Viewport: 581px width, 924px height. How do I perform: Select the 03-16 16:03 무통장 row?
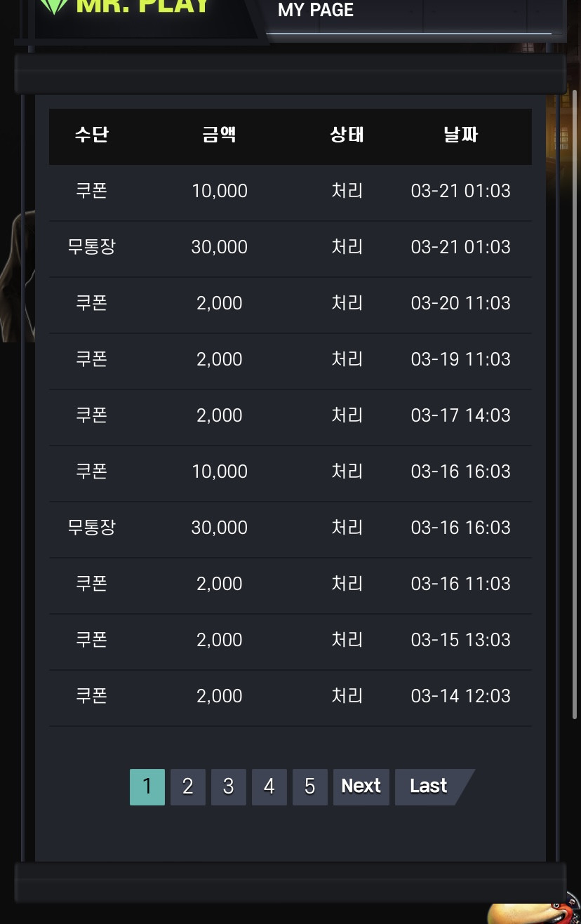(x=290, y=529)
